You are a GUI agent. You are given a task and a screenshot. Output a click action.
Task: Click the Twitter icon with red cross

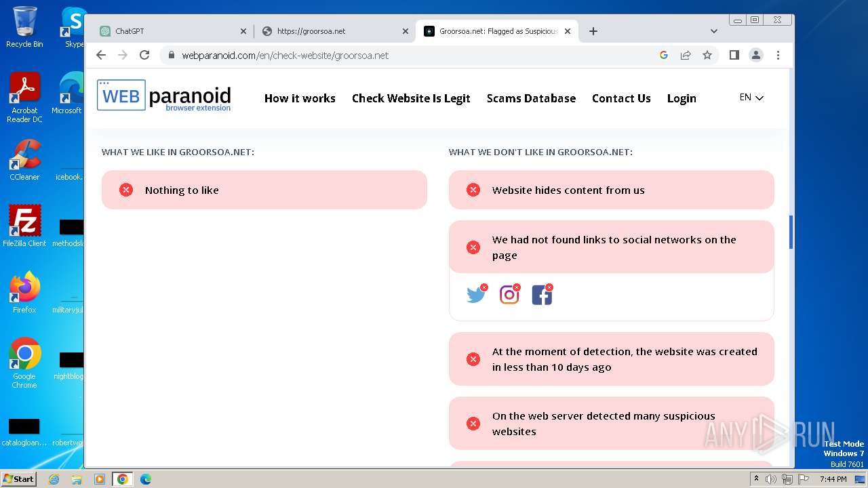[x=477, y=294]
